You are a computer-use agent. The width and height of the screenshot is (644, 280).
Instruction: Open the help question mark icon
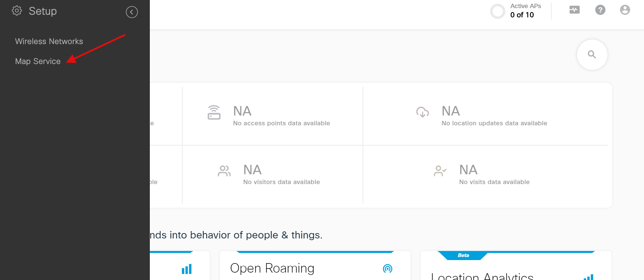[600, 10]
